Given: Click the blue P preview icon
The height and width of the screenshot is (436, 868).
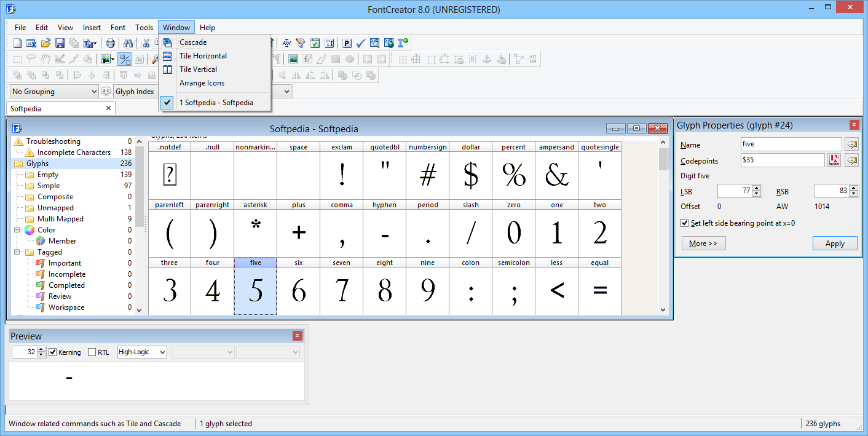Looking at the screenshot, I should (x=347, y=43).
